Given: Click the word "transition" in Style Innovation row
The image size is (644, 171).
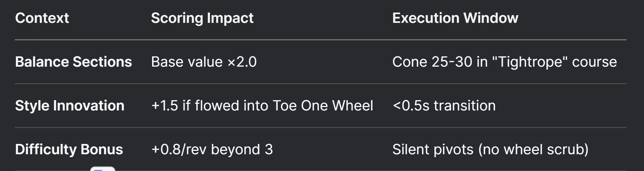Looking at the screenshot, I should coord(465,106).
